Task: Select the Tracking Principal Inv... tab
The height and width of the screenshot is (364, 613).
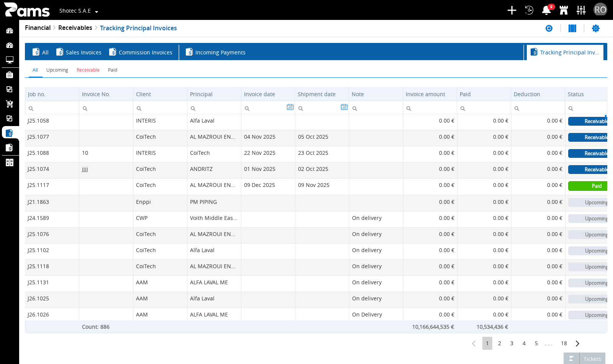Action: click(x=565, y=52)
